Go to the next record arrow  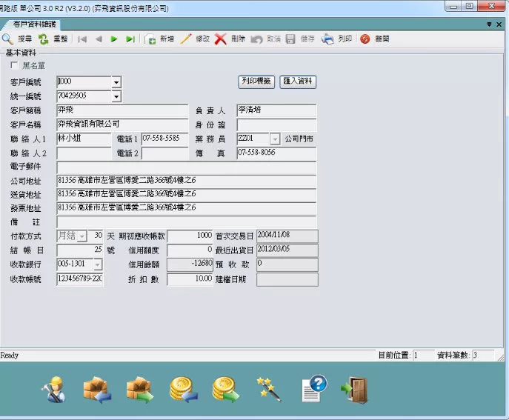114,39
